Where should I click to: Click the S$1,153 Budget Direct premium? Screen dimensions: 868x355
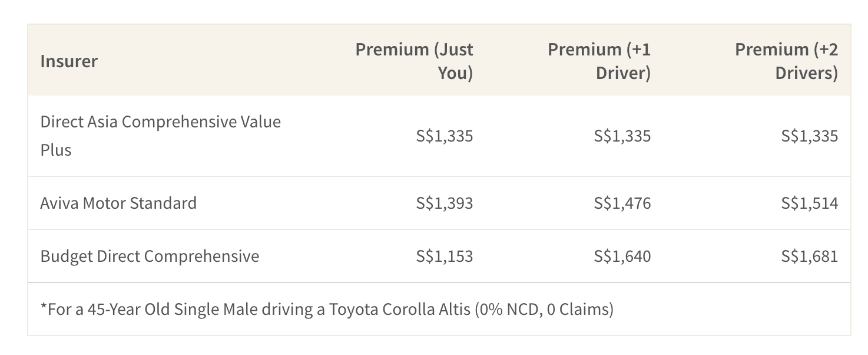tap(445, 257)
